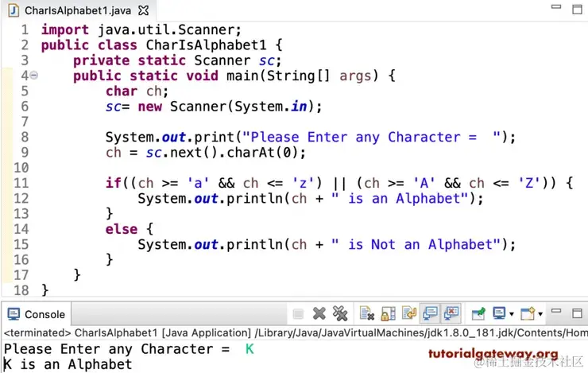Toggle show console on standard error change
Image resolution: width=588 pixels, height=373 pixels.
(451, 313)
